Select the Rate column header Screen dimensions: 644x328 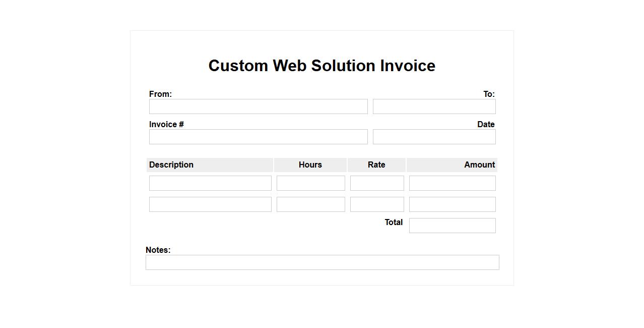click(x=376, y=165)
